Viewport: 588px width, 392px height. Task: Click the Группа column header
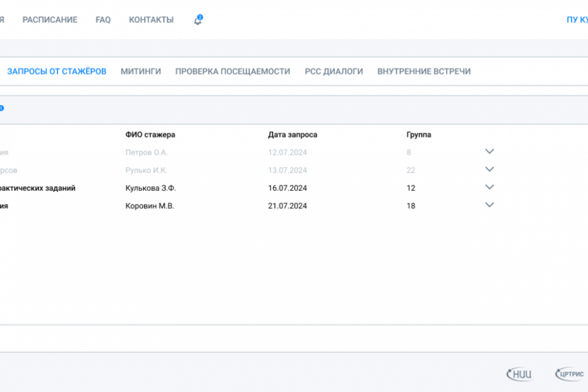pyautogui.click(x=419, y=135)
